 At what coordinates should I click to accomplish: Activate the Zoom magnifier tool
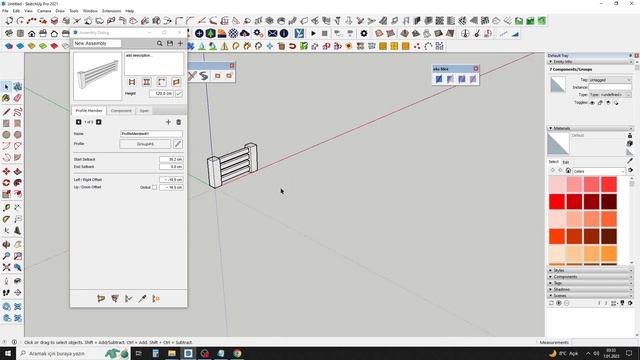(6, 256)
